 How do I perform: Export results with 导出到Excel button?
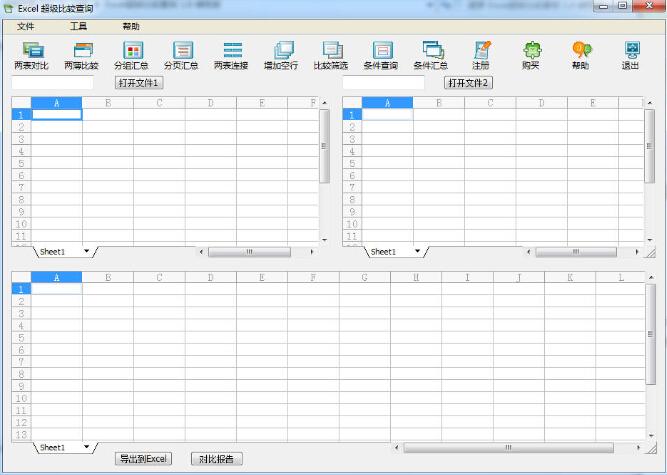(144, 459)
